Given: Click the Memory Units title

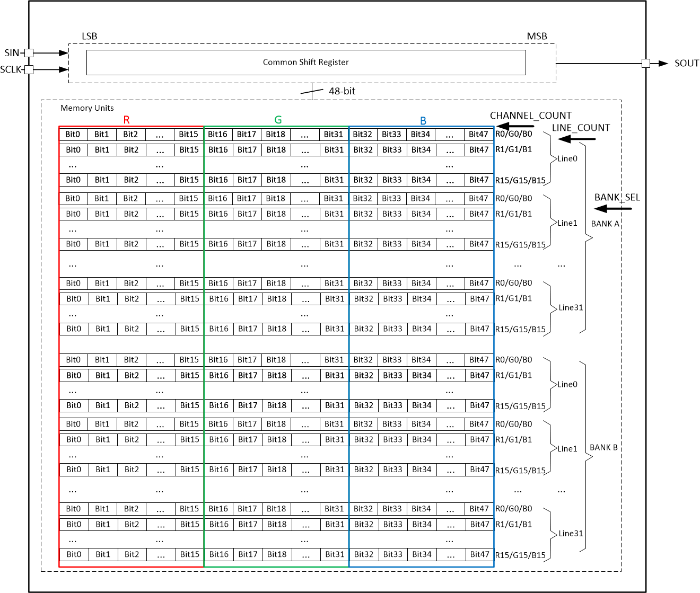Looking at the screenshot, I should [87, 108].
